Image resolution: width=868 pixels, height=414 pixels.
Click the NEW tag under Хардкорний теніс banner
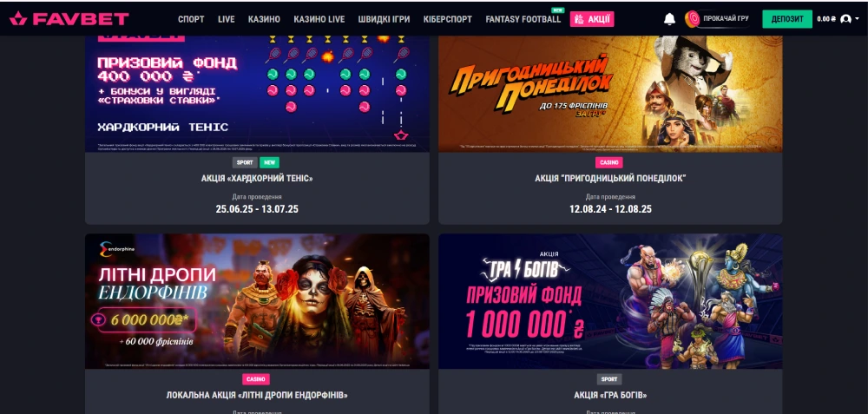click(270, 162)
